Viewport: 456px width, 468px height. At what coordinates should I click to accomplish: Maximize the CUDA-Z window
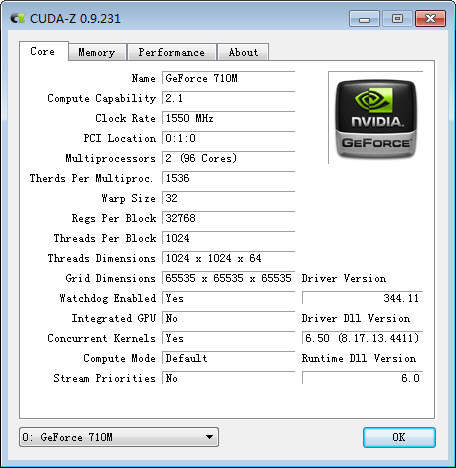point(397,19)
